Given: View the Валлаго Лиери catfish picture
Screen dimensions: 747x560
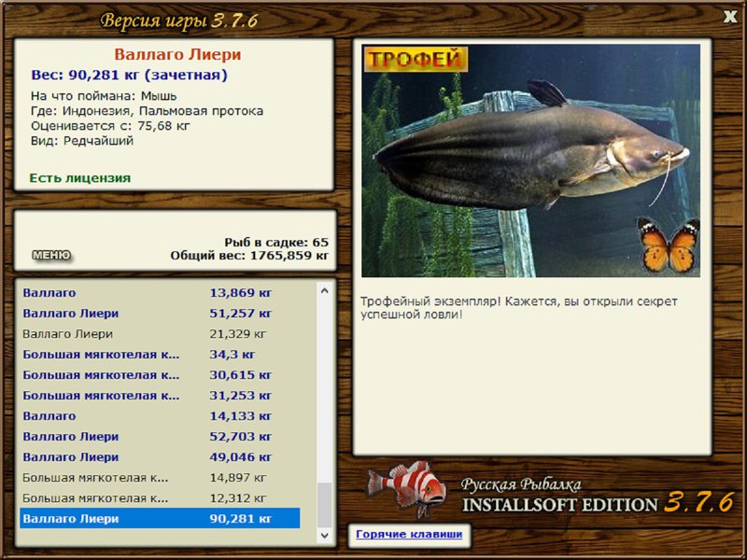Looking at the screenshot, I should (x=530, y=161).
